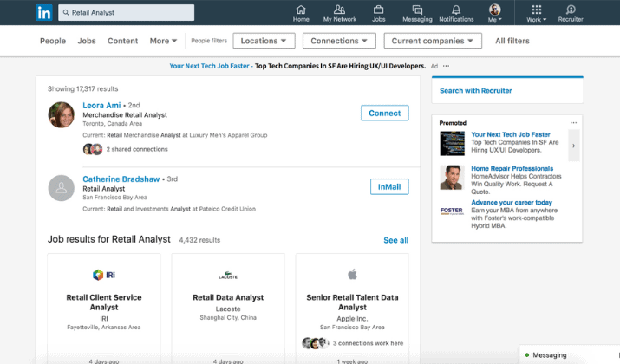
Task: Open Leora Ami profile name link
Action: [101, 105]
